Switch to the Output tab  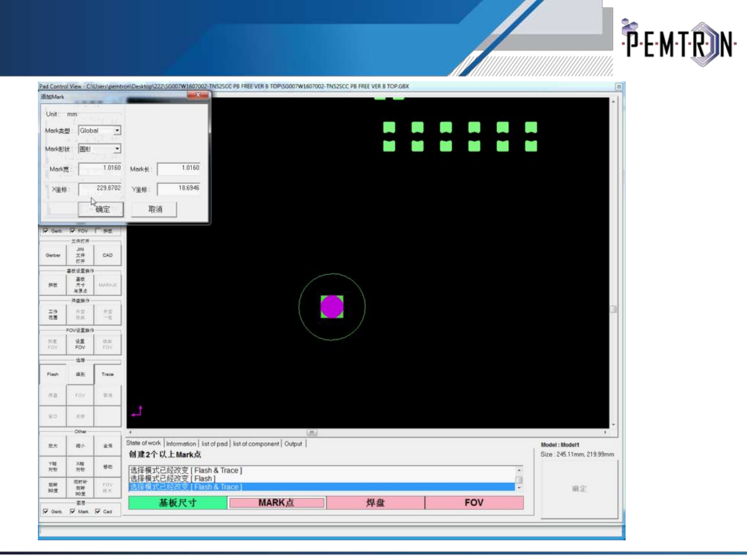(x=293, y=444)
